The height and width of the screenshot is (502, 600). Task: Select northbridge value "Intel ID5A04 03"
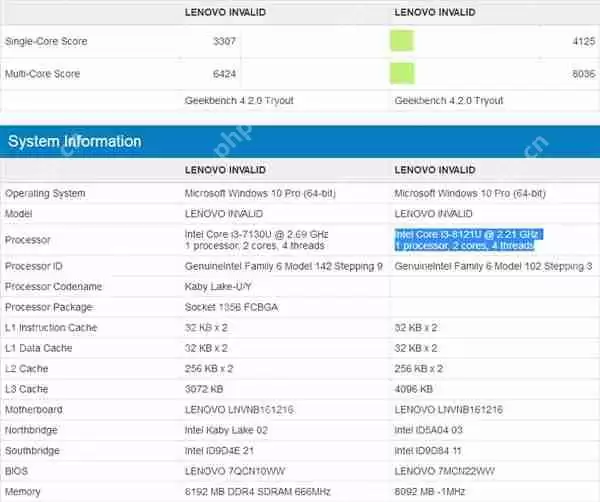point(429,430)
